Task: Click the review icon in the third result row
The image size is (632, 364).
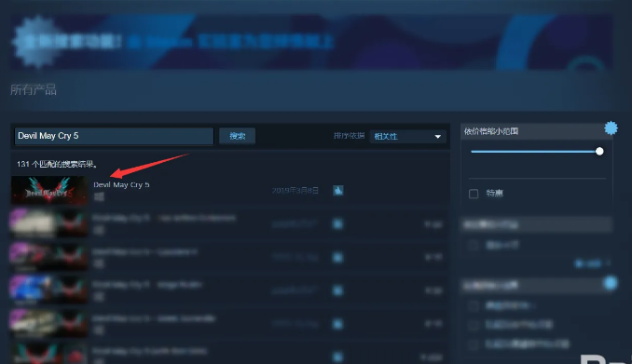Action: 338,257
